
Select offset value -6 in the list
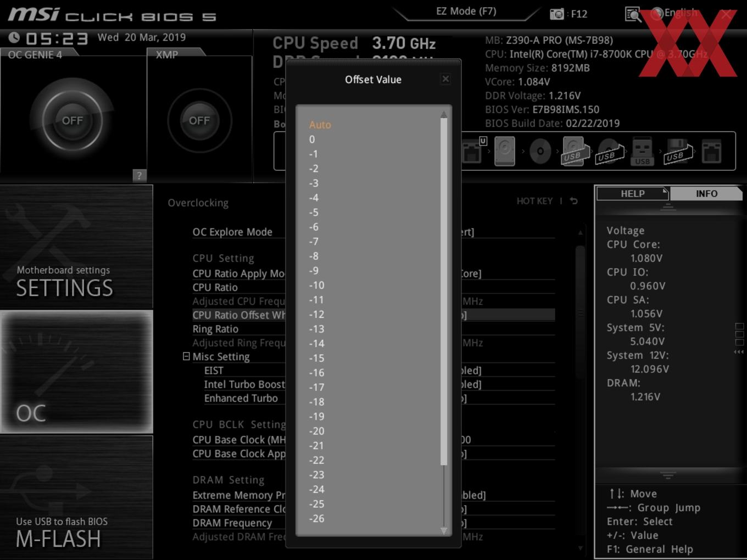tap(313, 227)
